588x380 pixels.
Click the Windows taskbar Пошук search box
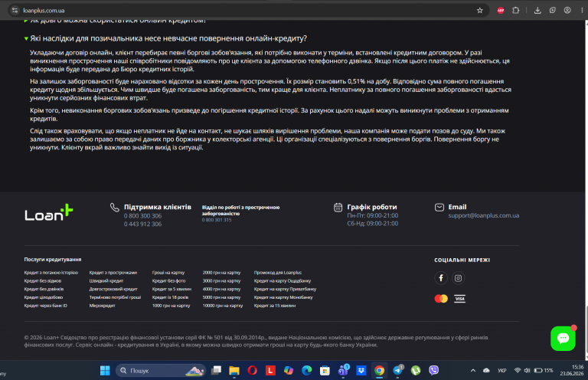point(161,371)
